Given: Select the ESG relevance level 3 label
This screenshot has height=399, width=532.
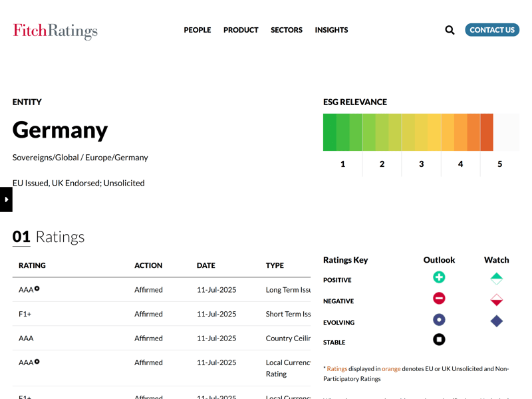Looking at the screenshot, I should point(422,164).
